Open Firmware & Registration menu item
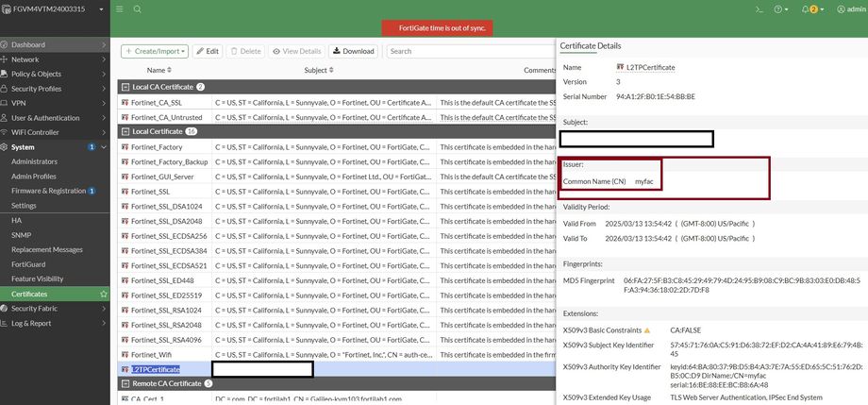Image resolution: width=868 pixels, height=405 pixels. click(49, 191)
